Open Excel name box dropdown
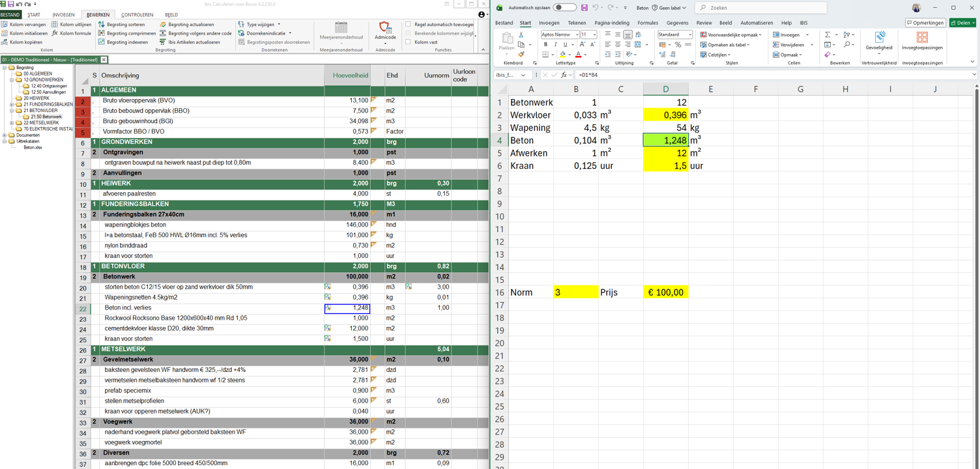 (523, 75)
